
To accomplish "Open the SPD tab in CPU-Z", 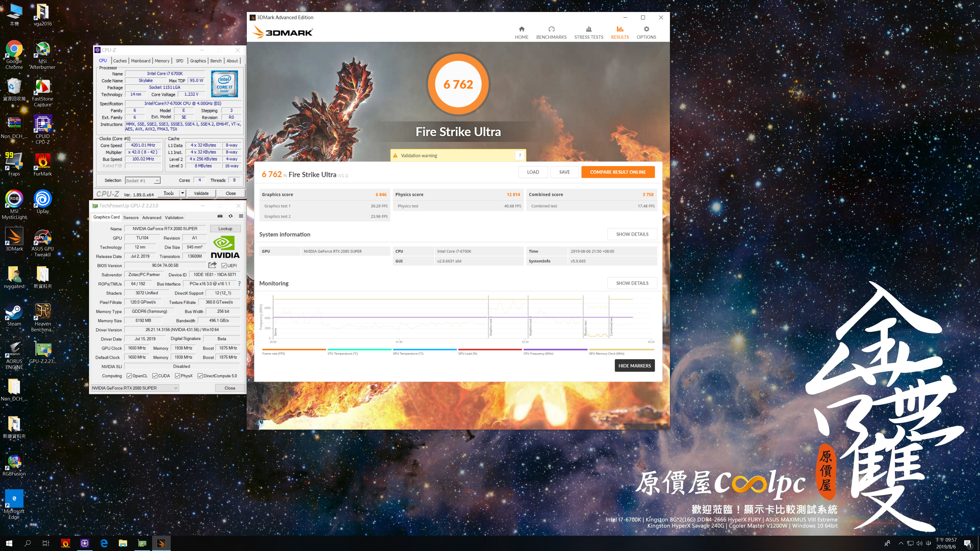I will (180, 61).
